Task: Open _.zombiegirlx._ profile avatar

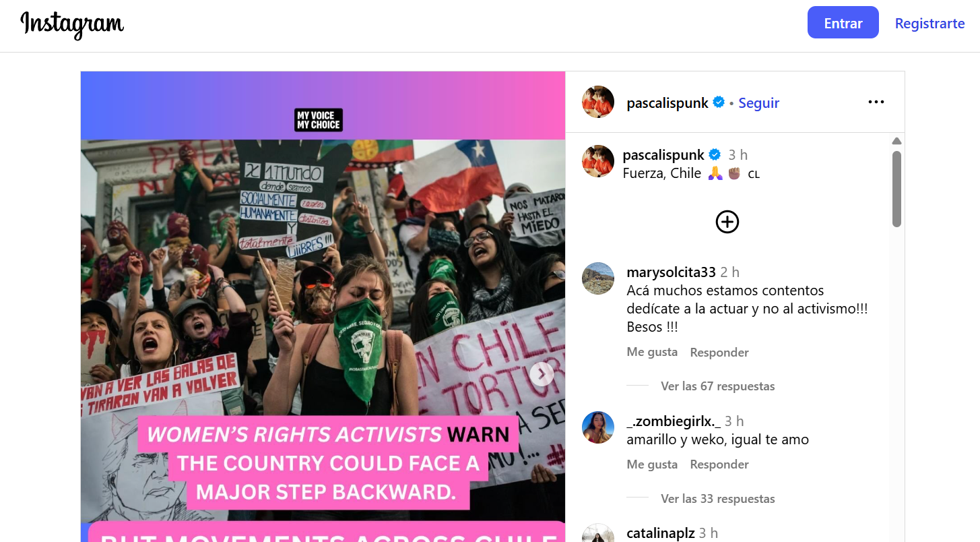Action: coord(598,427)
